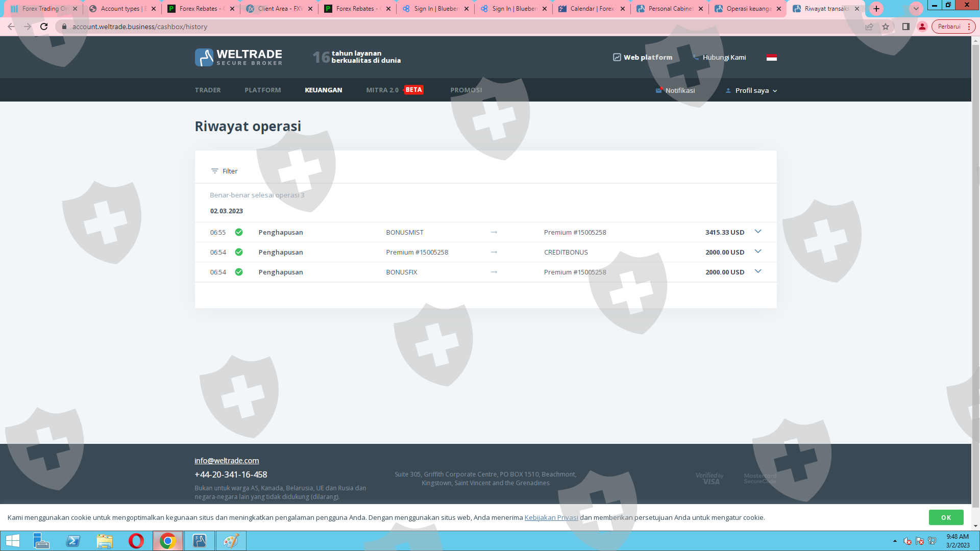The height and width of the screenshot is (551, 980).
Task: Reload the page with refresh icon
Action: [x=44, y=27]
